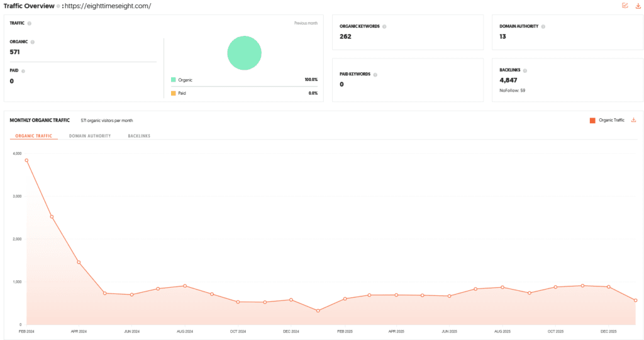This screenshot has width=644, height=340.
Task: Click the organic traffic value 571 under ORGANIC
Action: pos(15,52)
